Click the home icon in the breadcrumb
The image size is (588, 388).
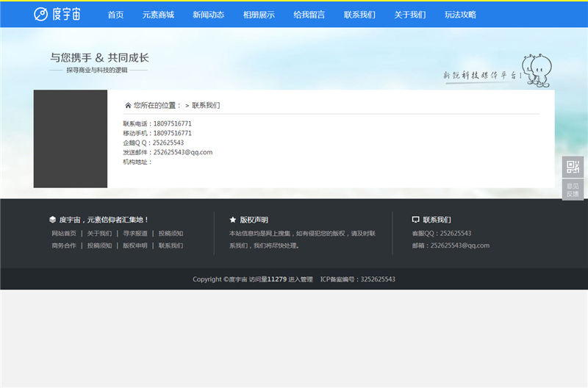coord(128,105)
